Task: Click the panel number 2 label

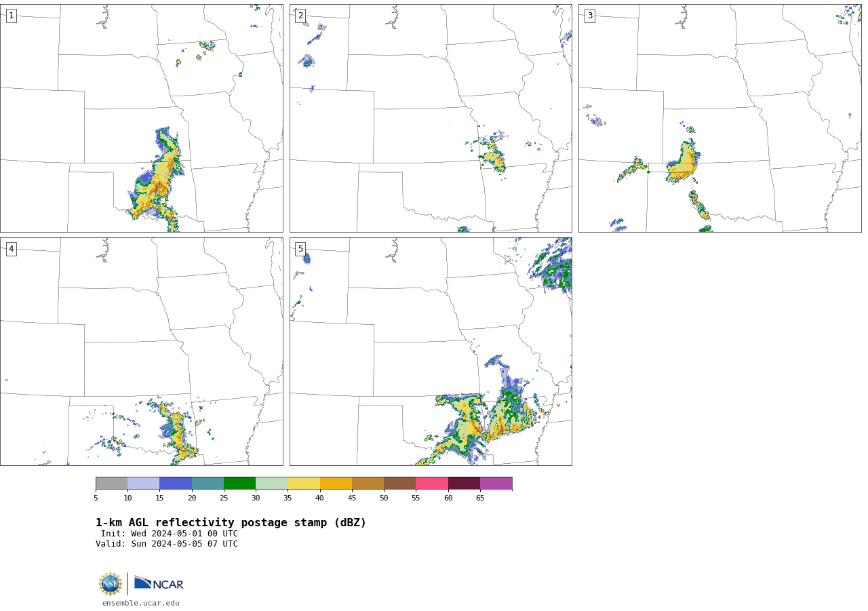Action: tap(300, 16)
